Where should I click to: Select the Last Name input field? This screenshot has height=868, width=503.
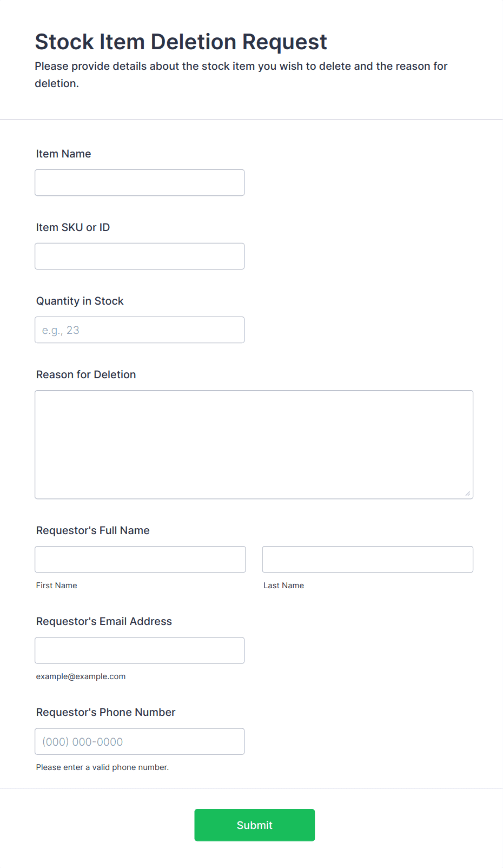click(x=367, y=560)
